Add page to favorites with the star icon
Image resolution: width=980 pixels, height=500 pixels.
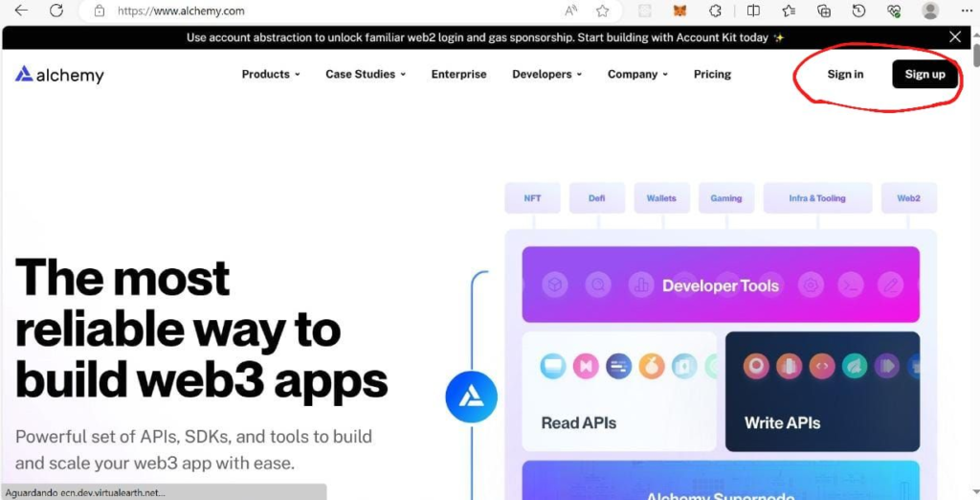pos(603,11)
